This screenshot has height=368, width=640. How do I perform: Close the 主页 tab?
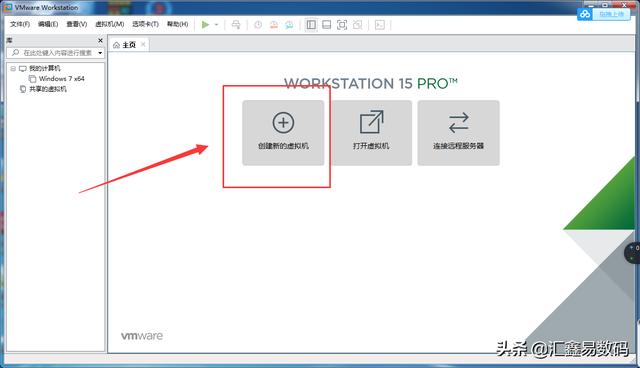pos(143,44)
